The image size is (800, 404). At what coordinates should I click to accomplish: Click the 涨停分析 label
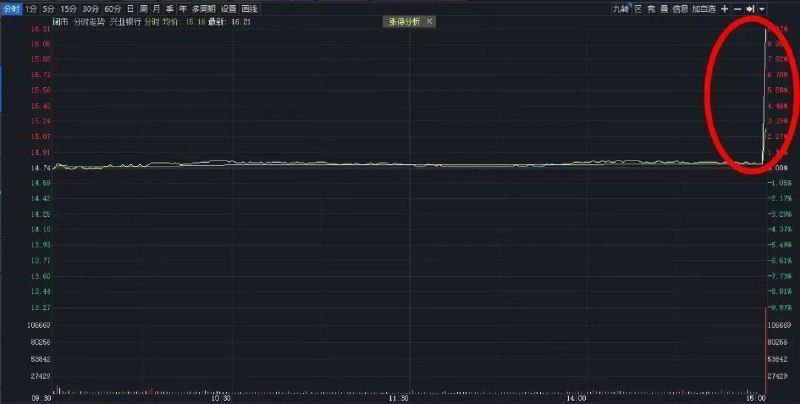[x=405, y=21]
